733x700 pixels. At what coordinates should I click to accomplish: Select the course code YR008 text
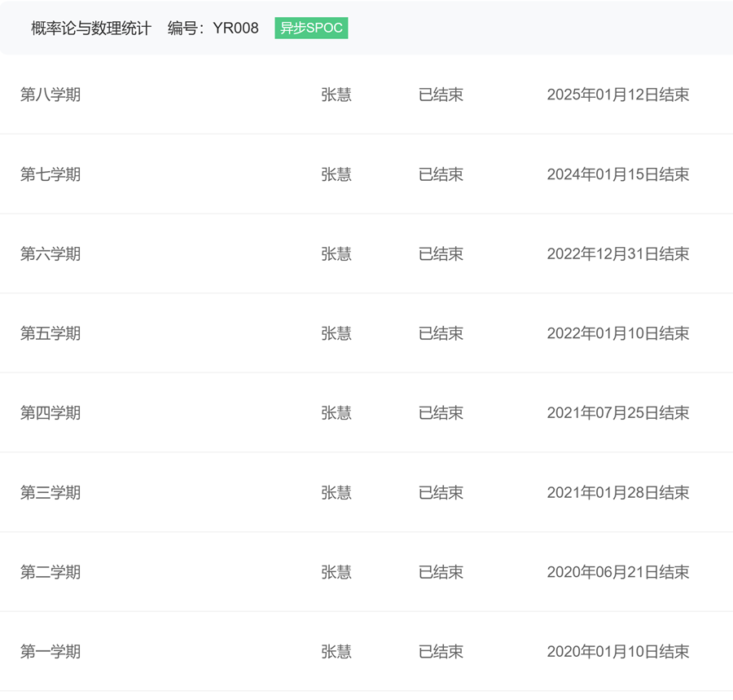235,28
